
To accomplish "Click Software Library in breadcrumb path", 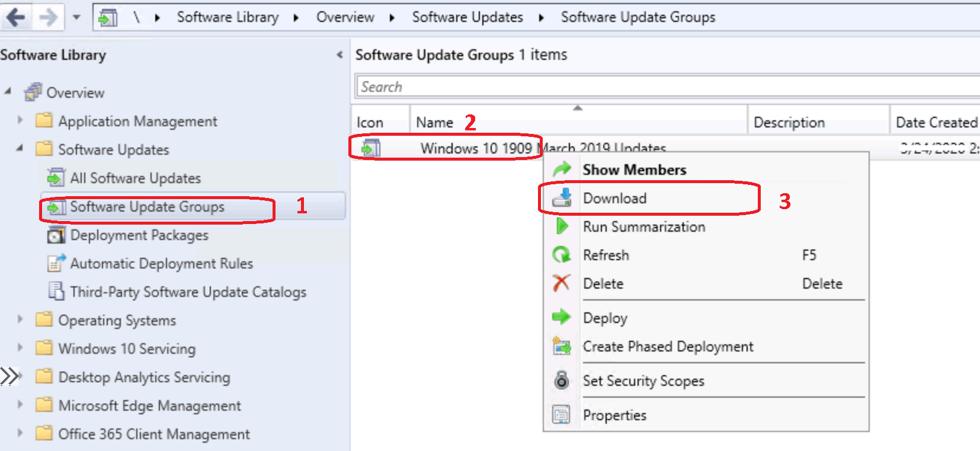I will pos(228,17).
